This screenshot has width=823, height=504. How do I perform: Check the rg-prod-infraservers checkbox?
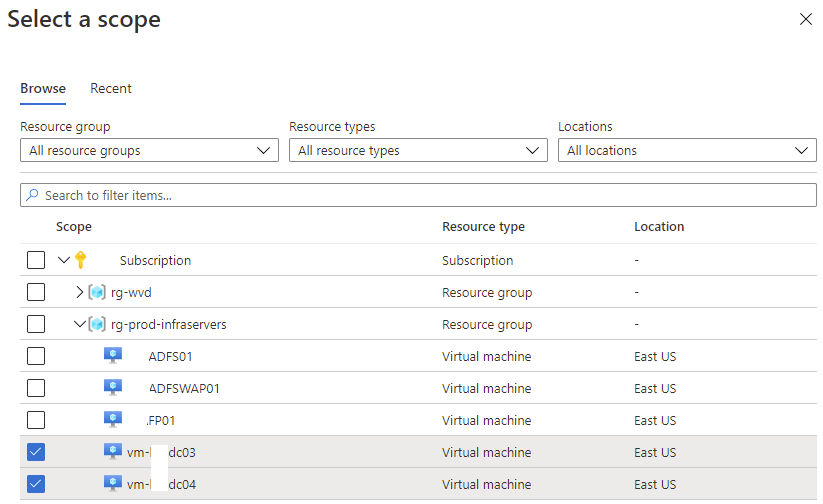tap(36, 324)
